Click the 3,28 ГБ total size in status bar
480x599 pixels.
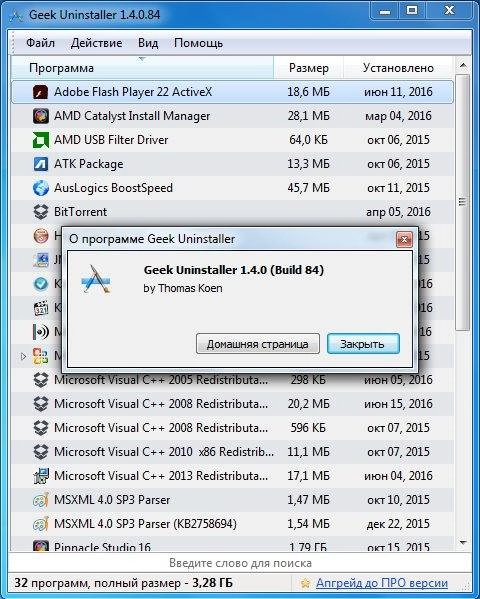[x=212, y=583]
